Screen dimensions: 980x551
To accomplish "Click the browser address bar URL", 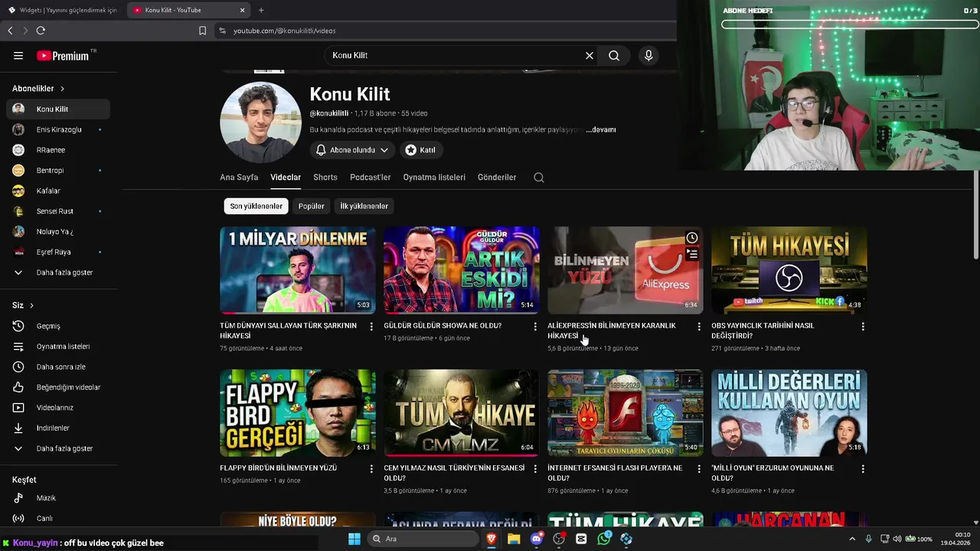I will pos(285,31).
